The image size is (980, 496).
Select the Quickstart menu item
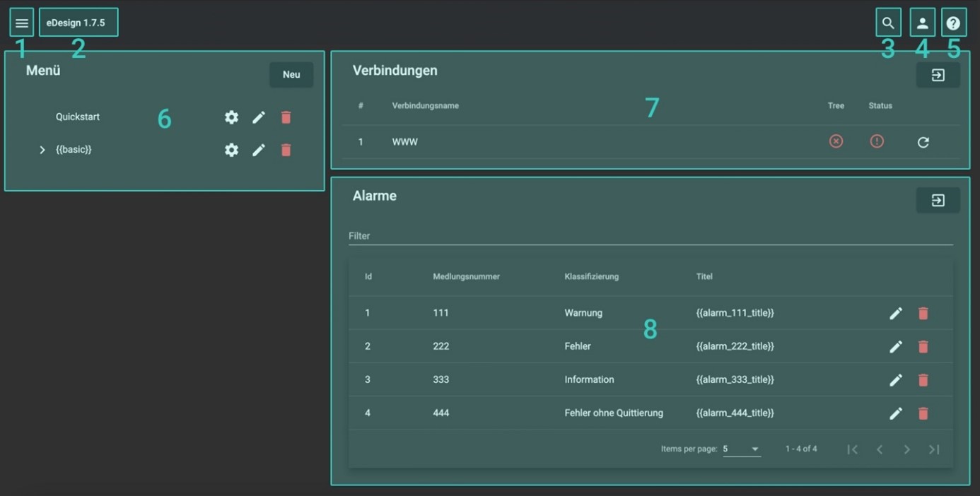(78, 117)
